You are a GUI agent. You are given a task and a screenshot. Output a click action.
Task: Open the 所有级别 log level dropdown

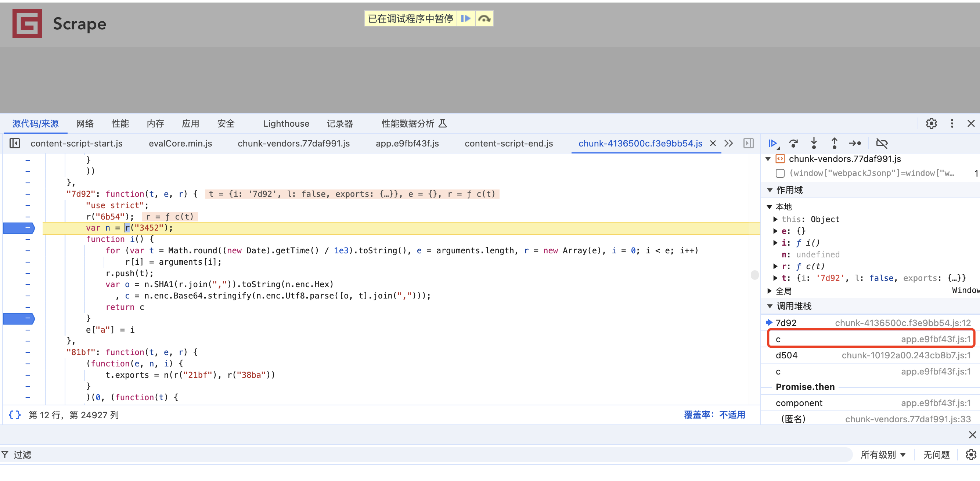pyautogui.click(x=883, y=455)
